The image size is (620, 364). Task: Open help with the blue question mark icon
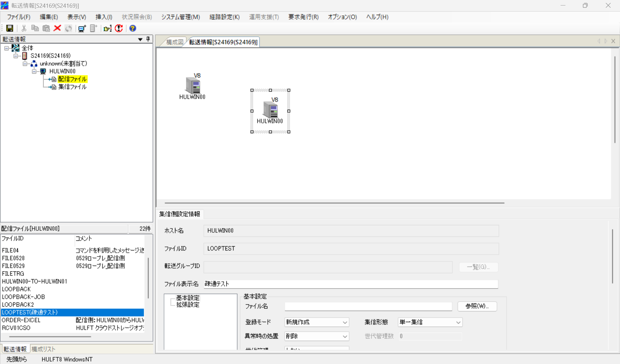[132, 28]
